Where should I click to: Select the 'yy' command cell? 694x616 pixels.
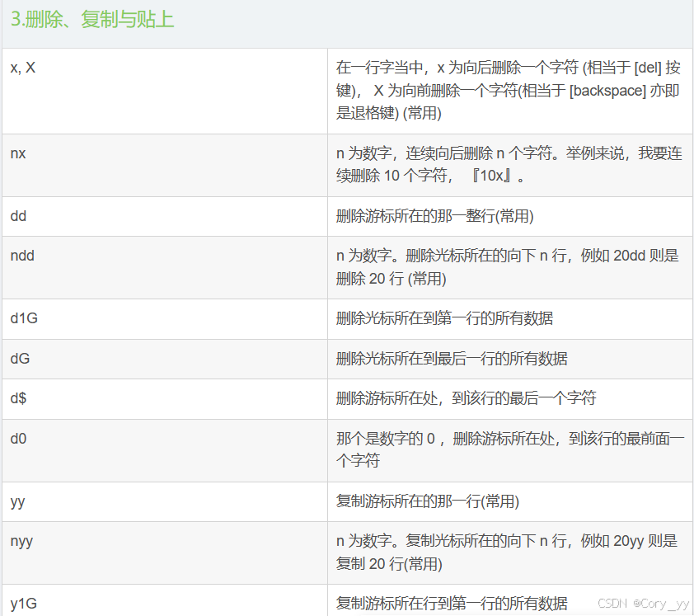pyautogui.click(x=165, y=501)
